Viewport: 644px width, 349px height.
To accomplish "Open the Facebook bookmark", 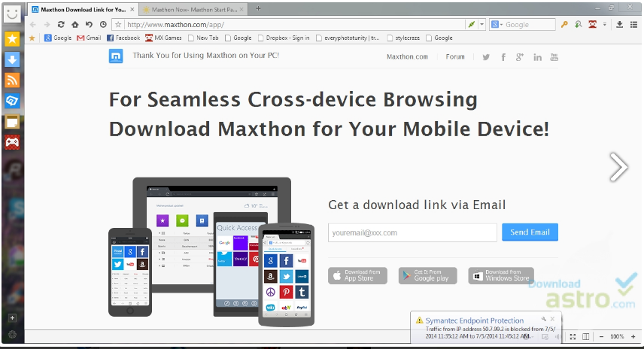I will point(123,38).
